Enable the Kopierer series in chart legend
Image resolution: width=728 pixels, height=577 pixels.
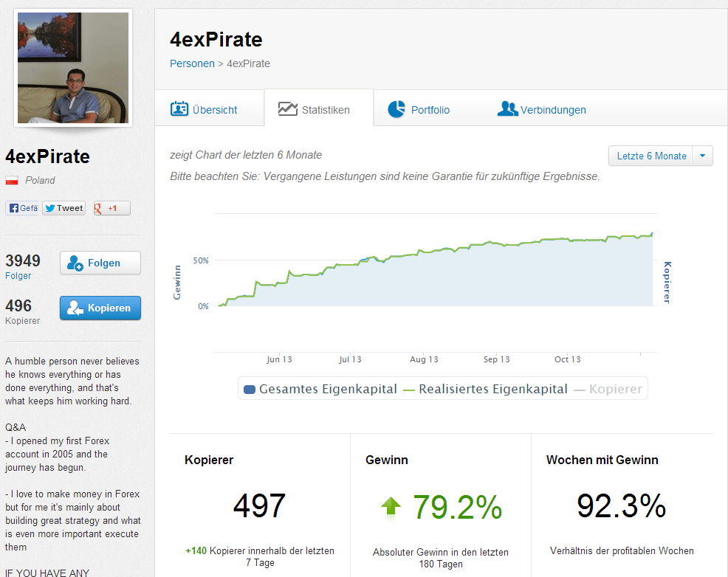click(608, 389)
